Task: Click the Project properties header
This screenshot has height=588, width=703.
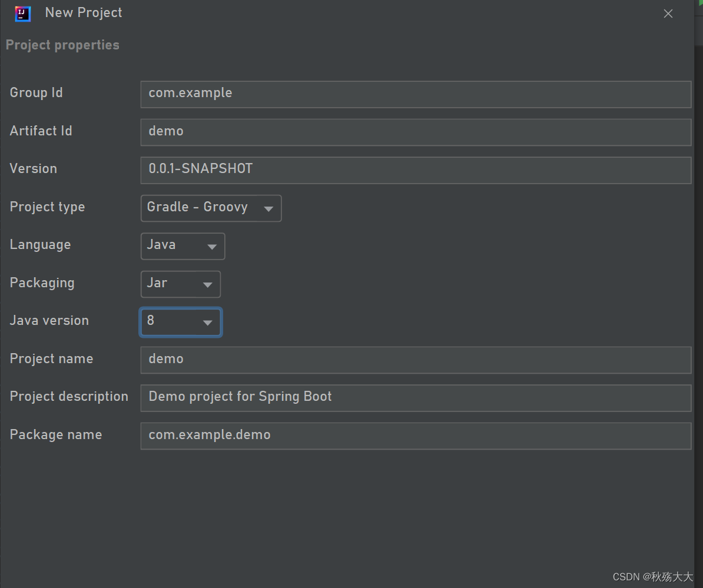Action: [62, 45]
